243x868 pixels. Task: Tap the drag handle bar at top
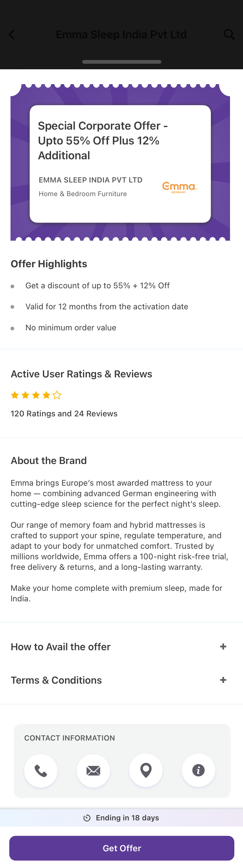[121, 62]
